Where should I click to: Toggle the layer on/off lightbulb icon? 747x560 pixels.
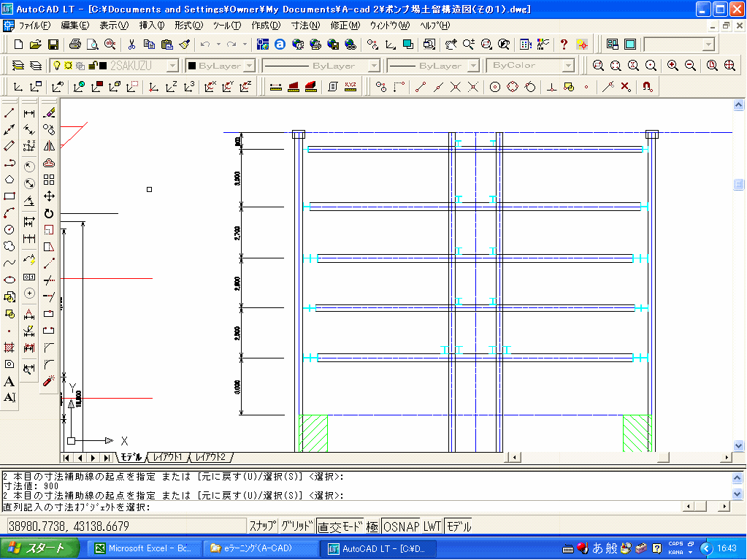(x=57, y=65)
